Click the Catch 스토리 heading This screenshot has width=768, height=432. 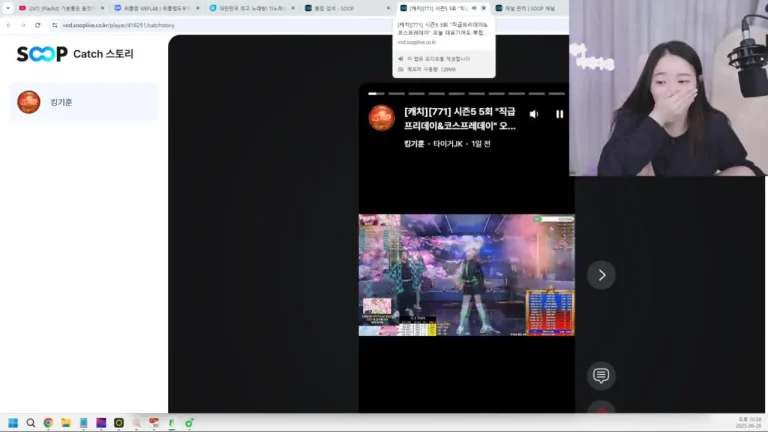coord(103,54)
